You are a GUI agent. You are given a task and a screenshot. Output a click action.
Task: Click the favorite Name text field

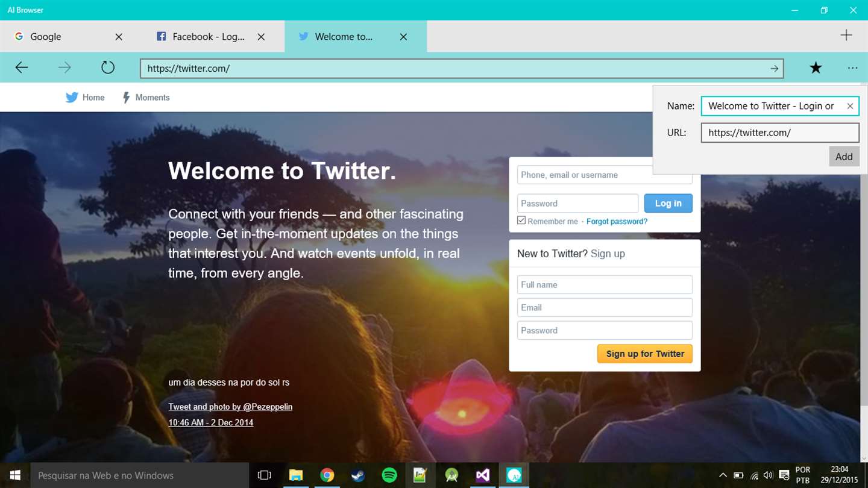(780, 106)
